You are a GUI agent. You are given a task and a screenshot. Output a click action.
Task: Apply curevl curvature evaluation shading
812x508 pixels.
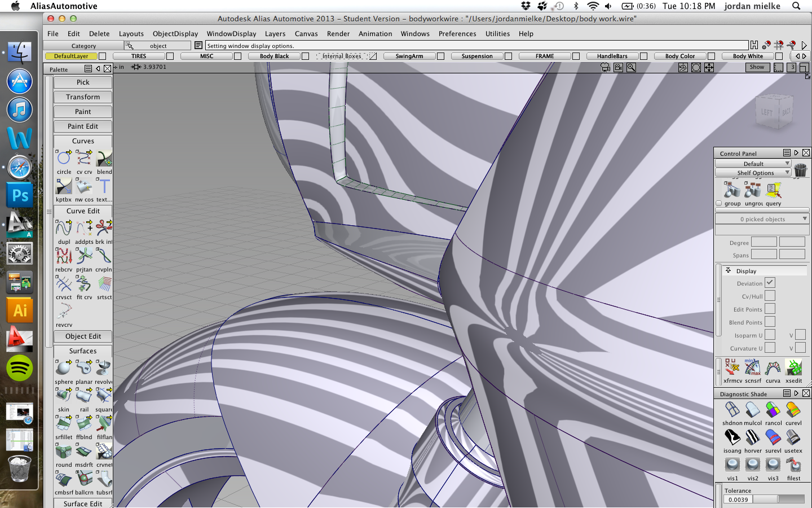pyautogui.click(x=793, y=410)
